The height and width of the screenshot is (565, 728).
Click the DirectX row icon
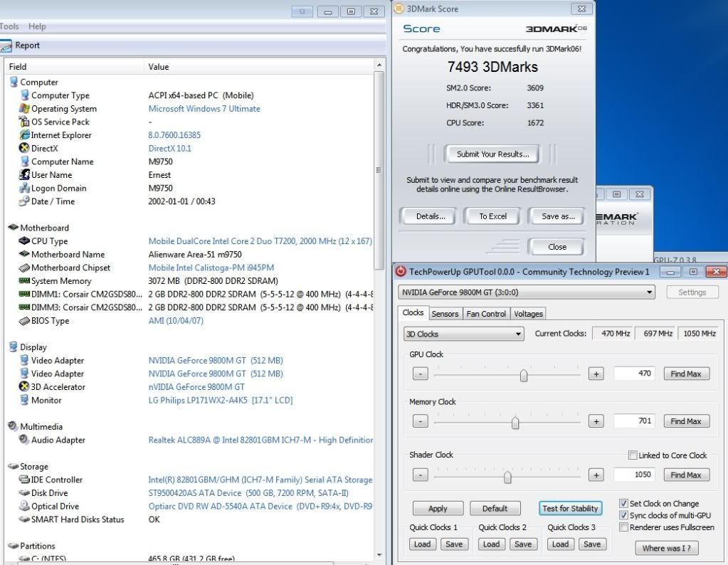click(24, 148)
